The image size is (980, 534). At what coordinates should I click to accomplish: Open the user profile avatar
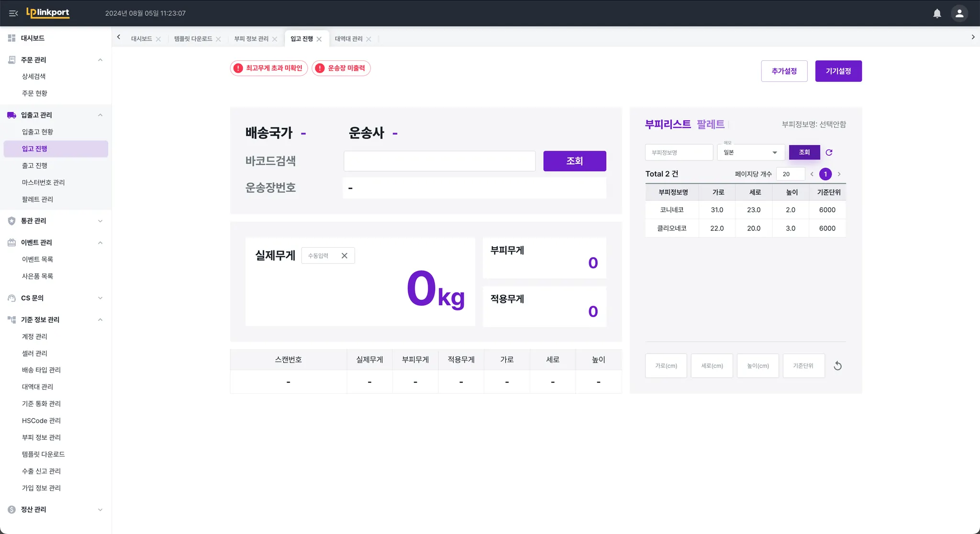959,13
